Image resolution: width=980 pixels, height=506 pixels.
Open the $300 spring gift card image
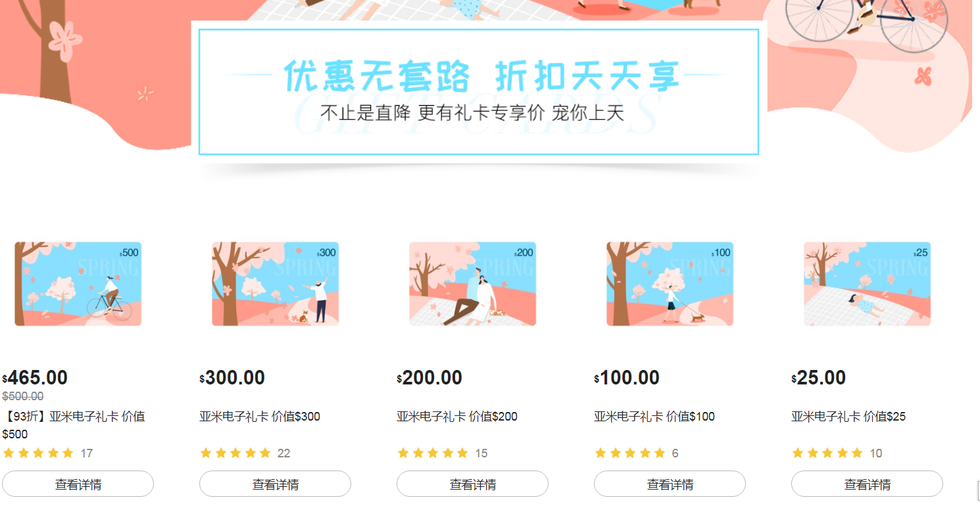pyautogui.click(x=276, y=284)
